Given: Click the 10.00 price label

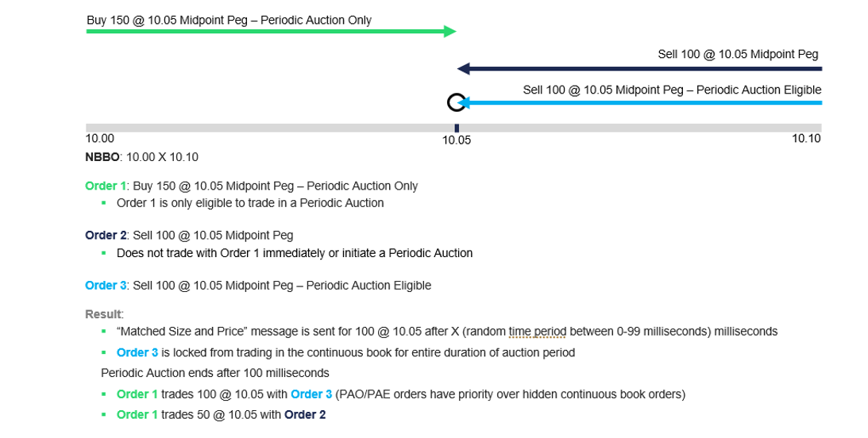Looking at the screenshot, I should coord(99,138).
